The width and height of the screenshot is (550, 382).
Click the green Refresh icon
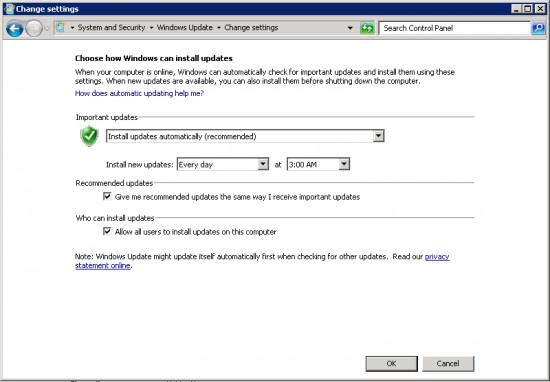(367, 28)
